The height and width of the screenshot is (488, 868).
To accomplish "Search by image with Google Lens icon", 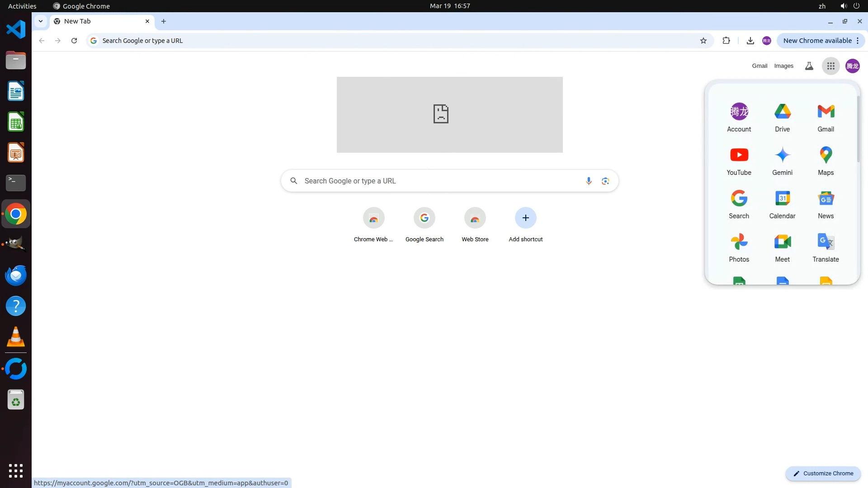I will tap(605, 181).
